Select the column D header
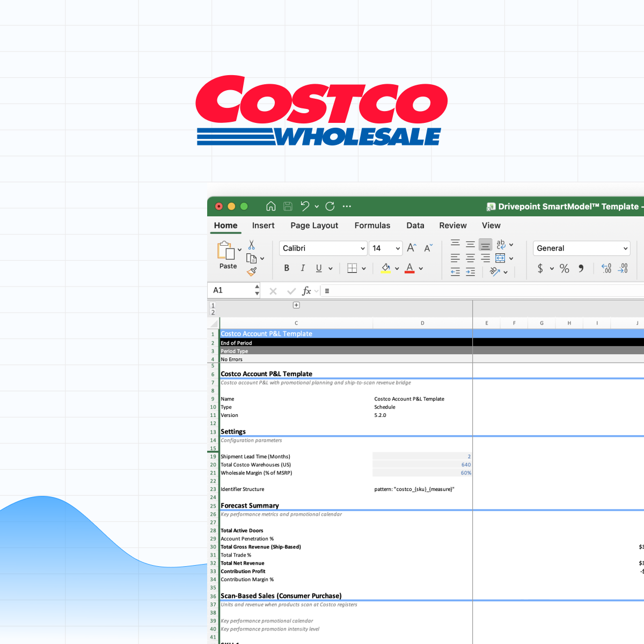The image size is (644, 644). point(422,323)
